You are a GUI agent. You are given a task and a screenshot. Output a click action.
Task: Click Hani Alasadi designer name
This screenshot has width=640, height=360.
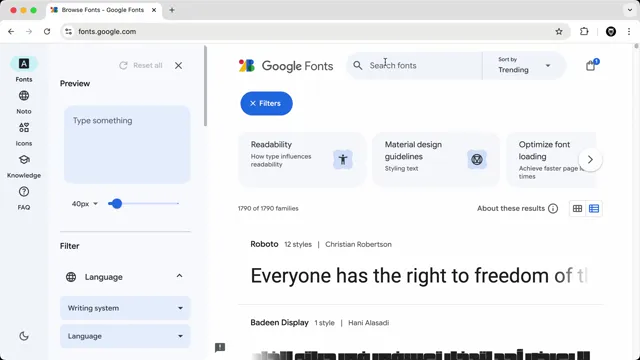pyautogui.click(x=369, y=322)
